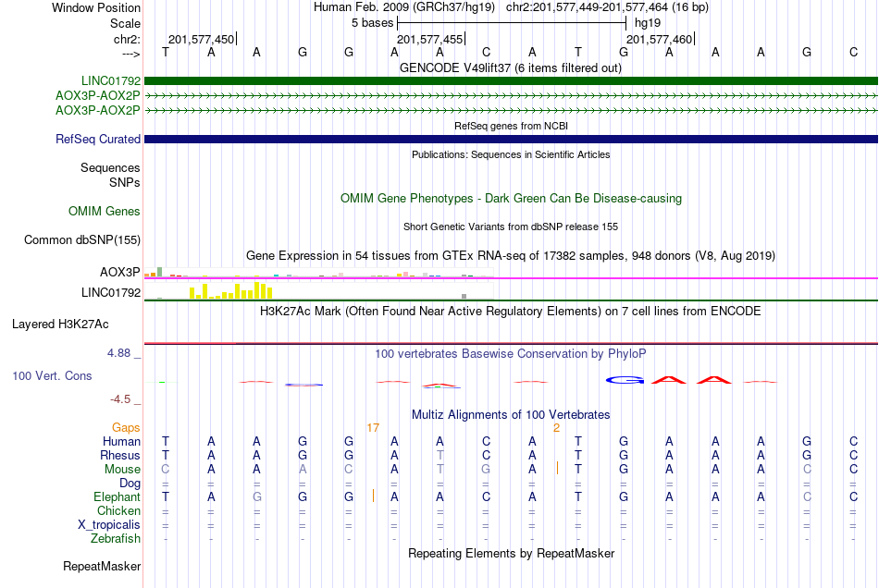Viewport: 879px width, 588px height.
Task: Click OMIM Gene Phenotypes track title
Action: click(x=511, y=198)
